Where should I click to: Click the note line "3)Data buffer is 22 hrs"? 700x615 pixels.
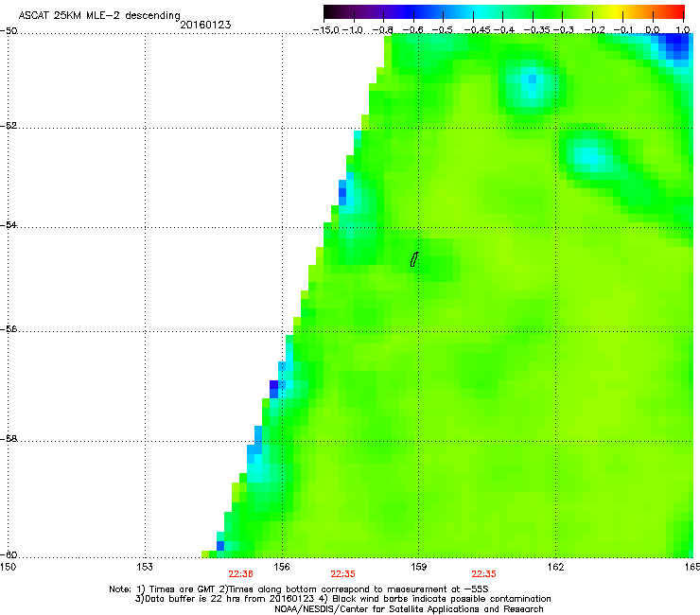(342, 599)
